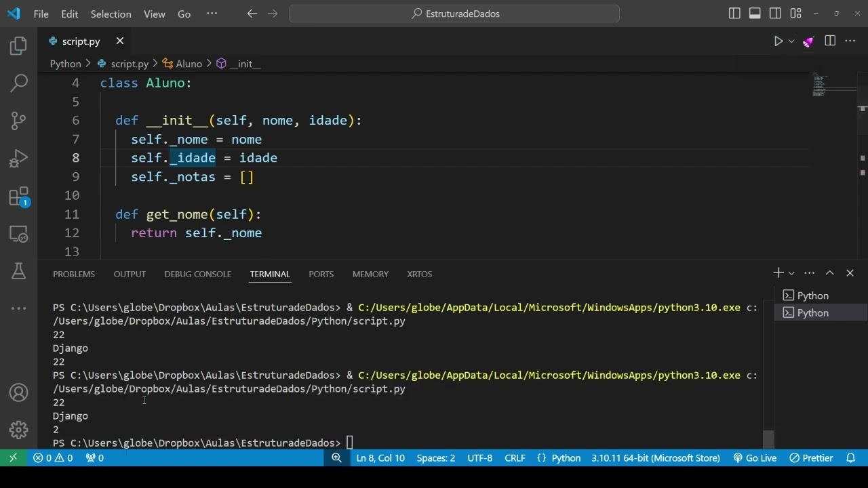
Task: Open the Customize Layout control
Action: [795, 14]
